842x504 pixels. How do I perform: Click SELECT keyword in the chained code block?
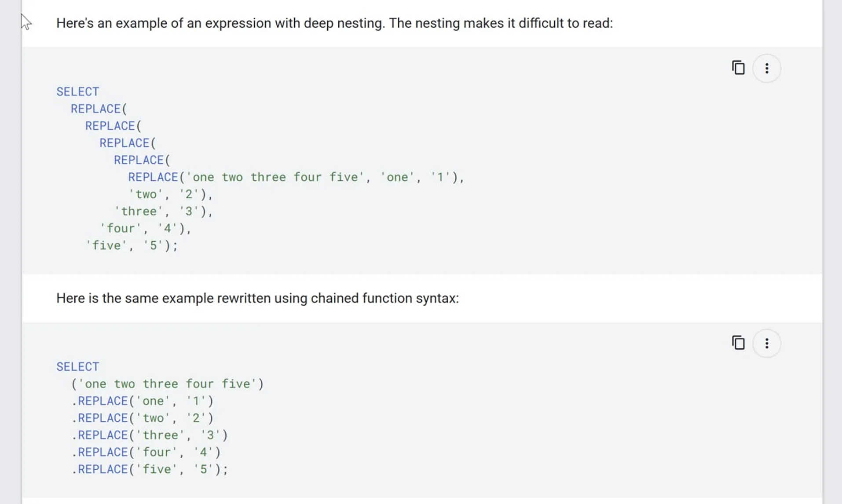tap(77, 366)
